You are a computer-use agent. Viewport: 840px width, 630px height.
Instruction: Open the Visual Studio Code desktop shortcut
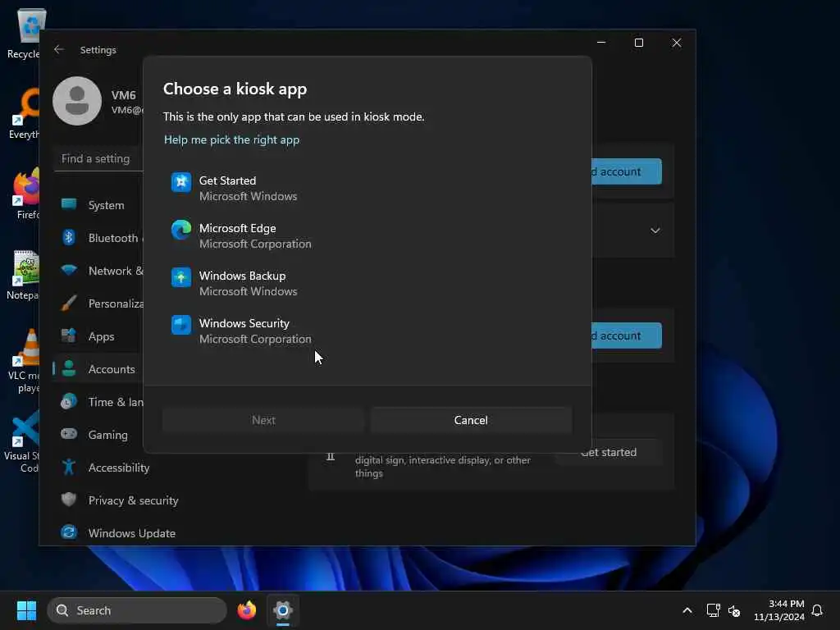coord(22,441)
